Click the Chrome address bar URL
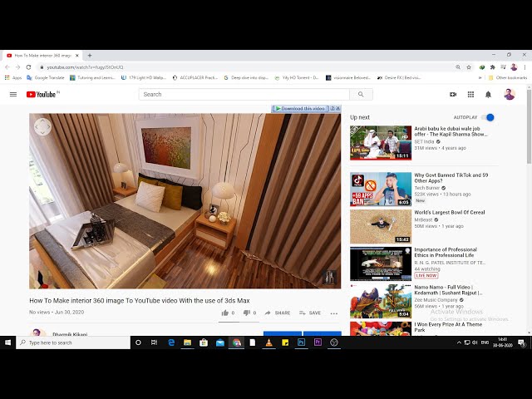 85,67
